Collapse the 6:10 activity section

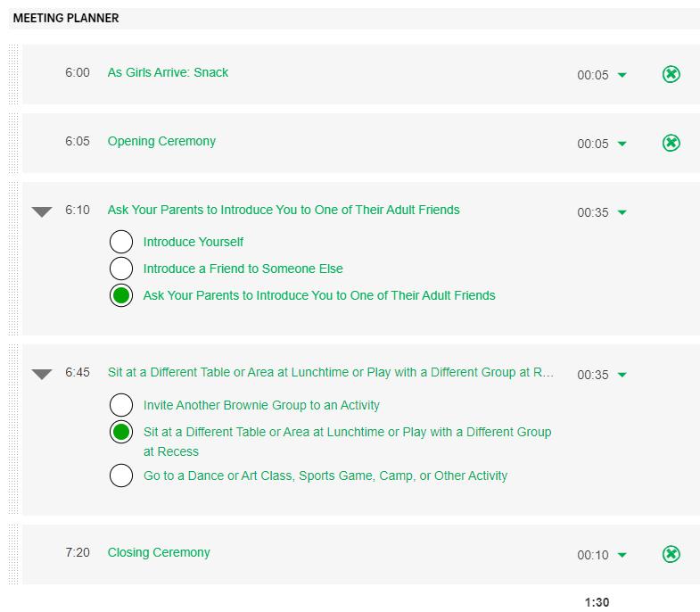42,211
